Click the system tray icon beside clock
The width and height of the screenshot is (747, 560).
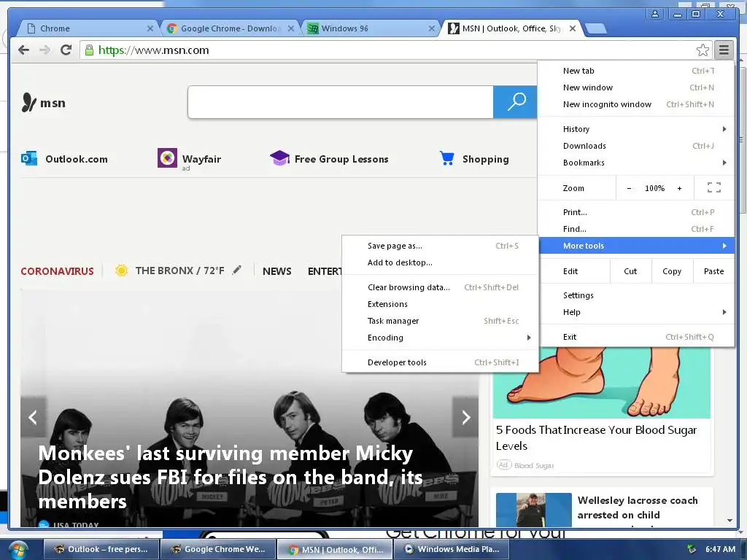(692, 549)
